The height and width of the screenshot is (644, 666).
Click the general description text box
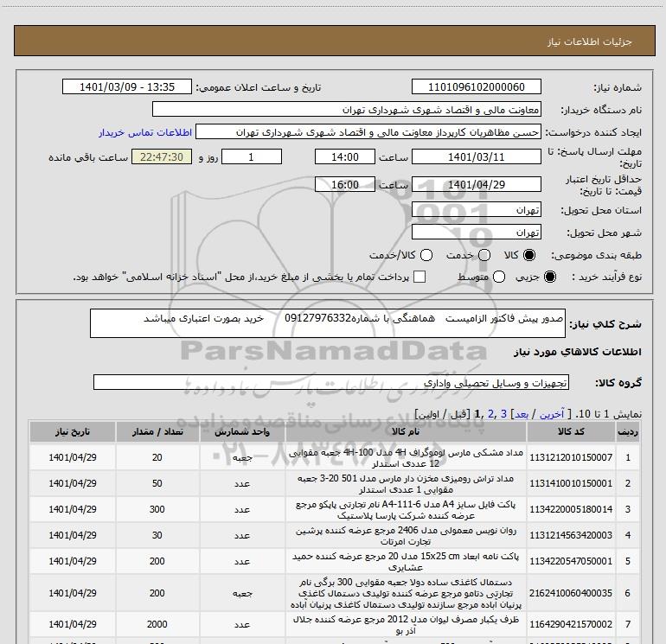(x=328, y=323)
